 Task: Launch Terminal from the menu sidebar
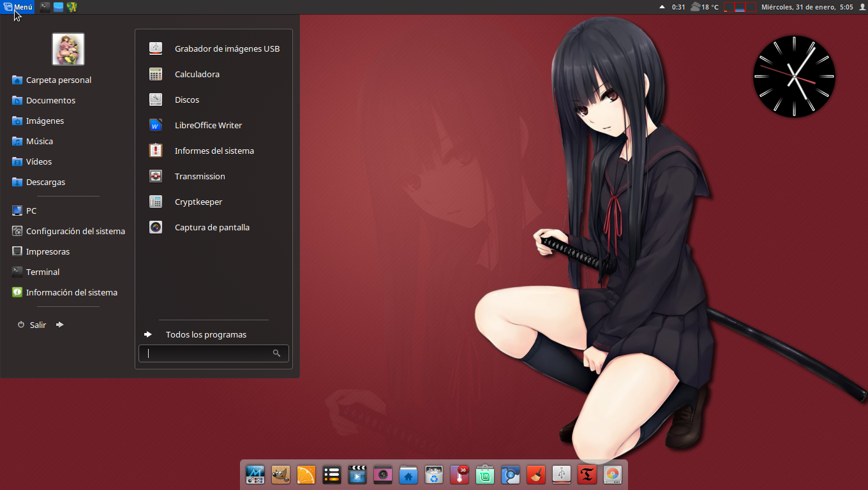click(x=36, y=272)
